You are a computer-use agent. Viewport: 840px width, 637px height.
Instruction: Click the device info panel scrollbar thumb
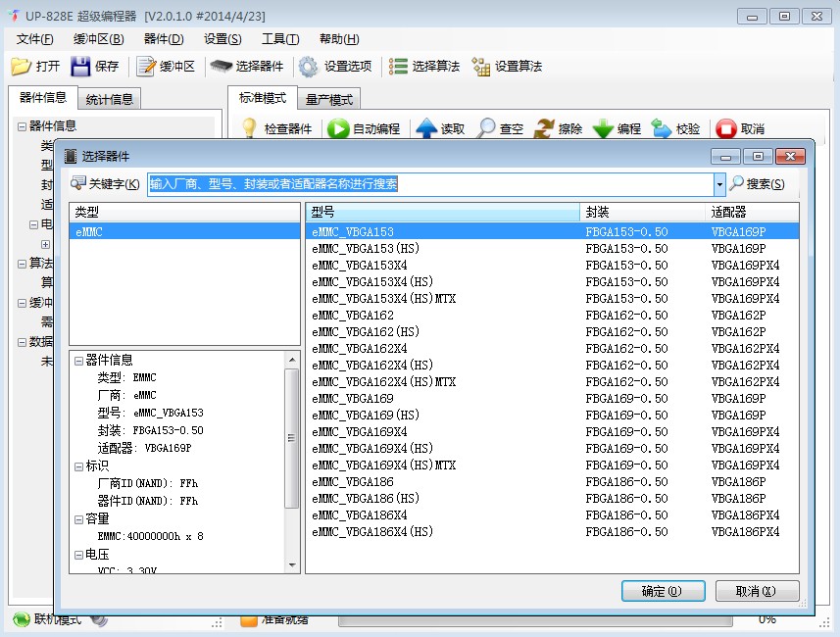tap(291, 438)
